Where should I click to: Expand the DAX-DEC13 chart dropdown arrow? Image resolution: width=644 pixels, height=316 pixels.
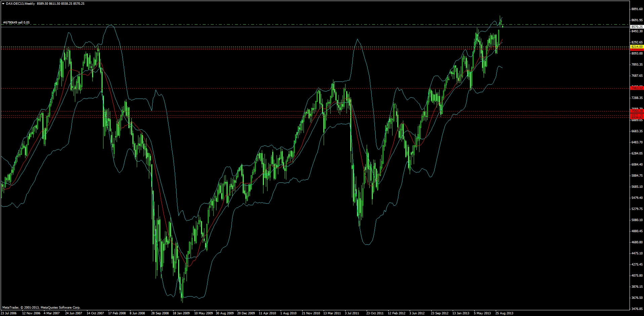pyautogui.click(x=3, y=3)
